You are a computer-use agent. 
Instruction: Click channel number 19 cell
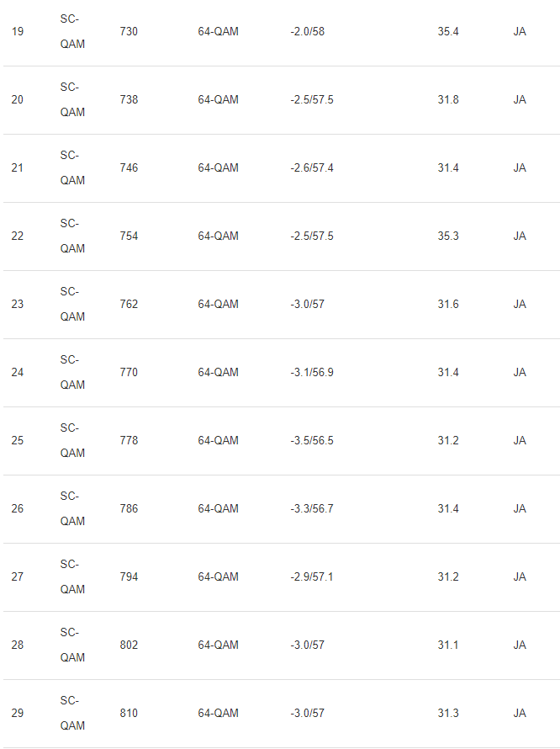point(17,31)
